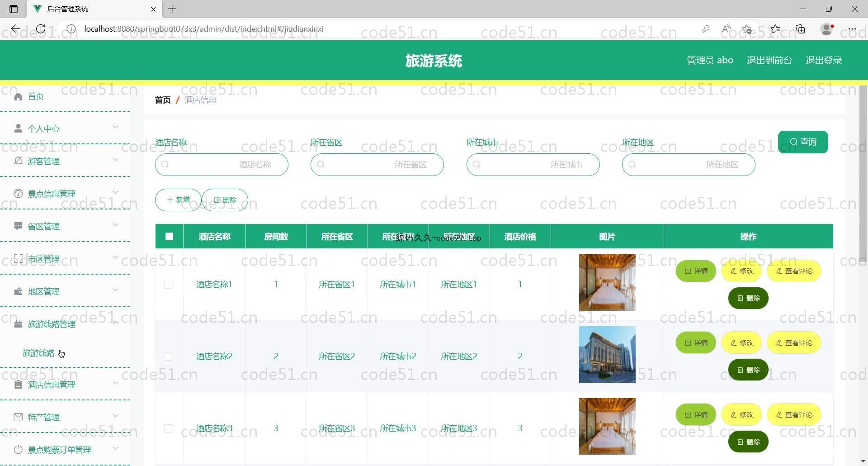This screenshot has width=868, height=466.
Task: Click the 删除 batch delete button above table
Action: [x=225, y=200]
